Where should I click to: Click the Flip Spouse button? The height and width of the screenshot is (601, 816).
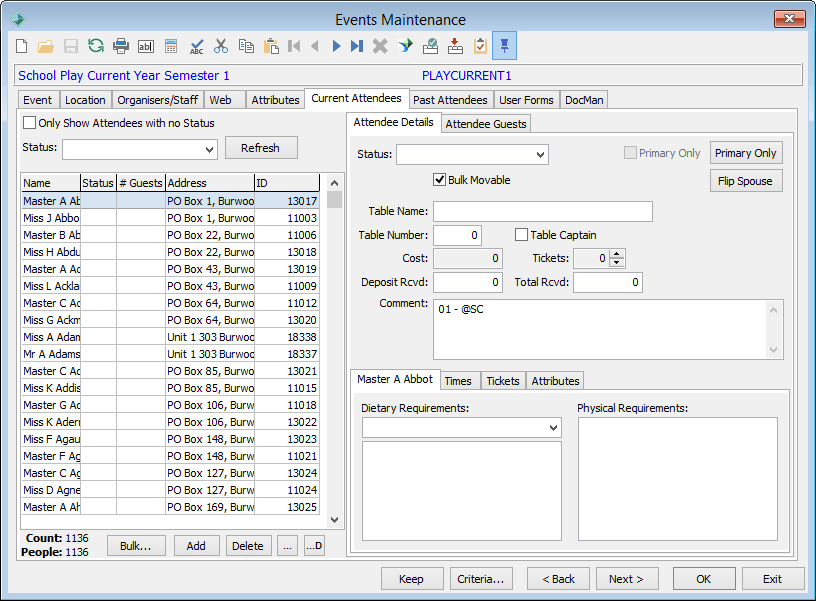tap(746, 181)
